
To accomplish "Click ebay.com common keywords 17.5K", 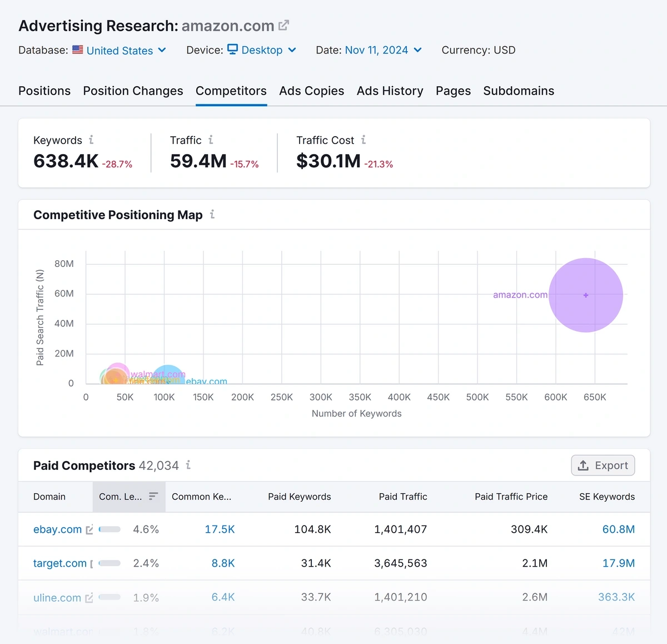I will pos(220,529).
